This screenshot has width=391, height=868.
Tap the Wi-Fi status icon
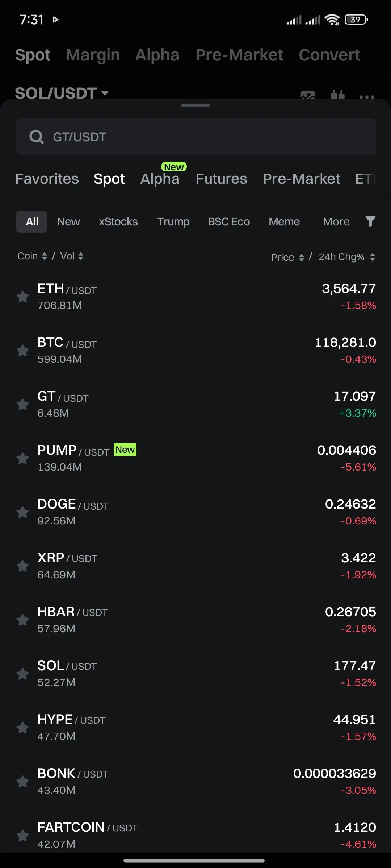pyautogui.click(x=332, y=20)
